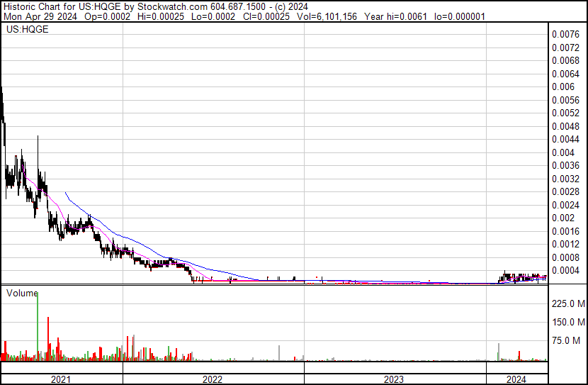Viewport: 588px width, 385px height.
Task: Click the 150.0 M volume axis label
Action: pyautogui.click(x=568, y=323)
